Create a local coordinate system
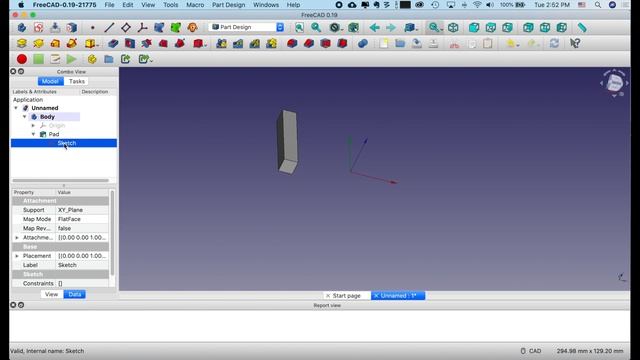640x360 pixels. 142,28
